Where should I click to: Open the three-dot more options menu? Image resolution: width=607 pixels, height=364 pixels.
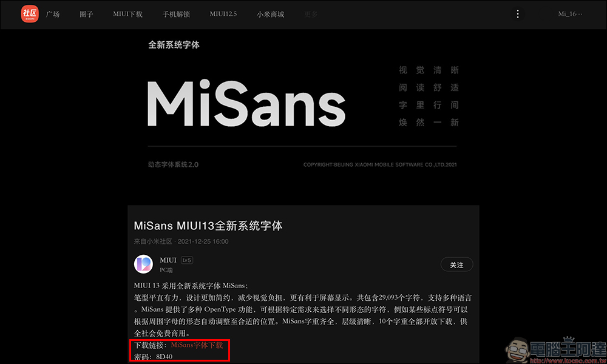(518, 14)
